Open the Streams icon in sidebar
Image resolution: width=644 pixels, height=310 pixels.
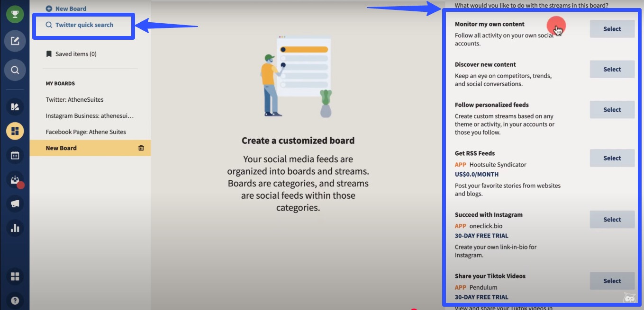pos(15,106)
